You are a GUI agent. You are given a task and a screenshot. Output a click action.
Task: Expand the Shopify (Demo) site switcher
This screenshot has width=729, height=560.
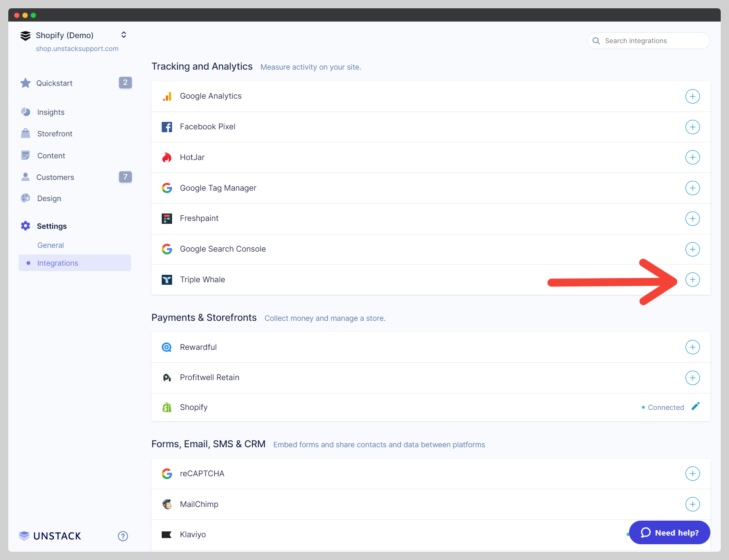click(124, 35)
